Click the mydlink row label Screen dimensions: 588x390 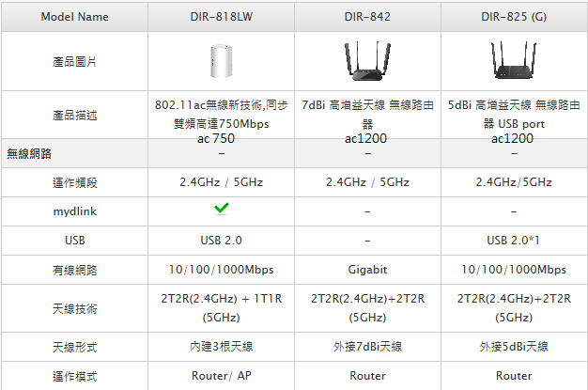point(75,211)
